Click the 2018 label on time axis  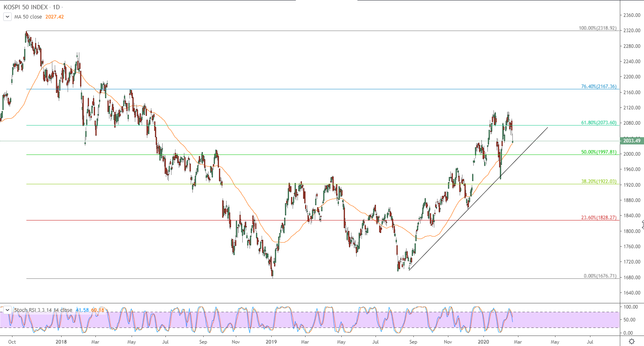[x=61, y=342]
